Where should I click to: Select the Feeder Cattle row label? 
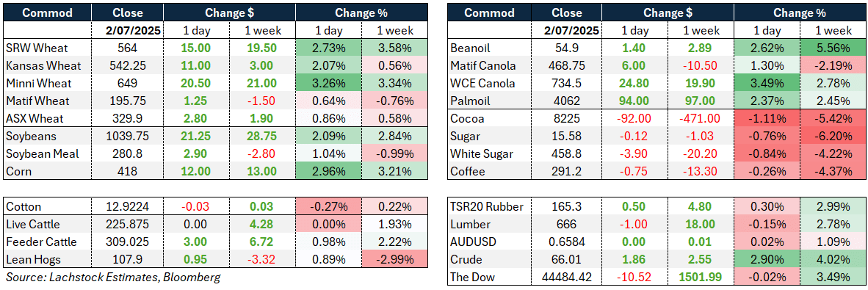click(38, 242)
